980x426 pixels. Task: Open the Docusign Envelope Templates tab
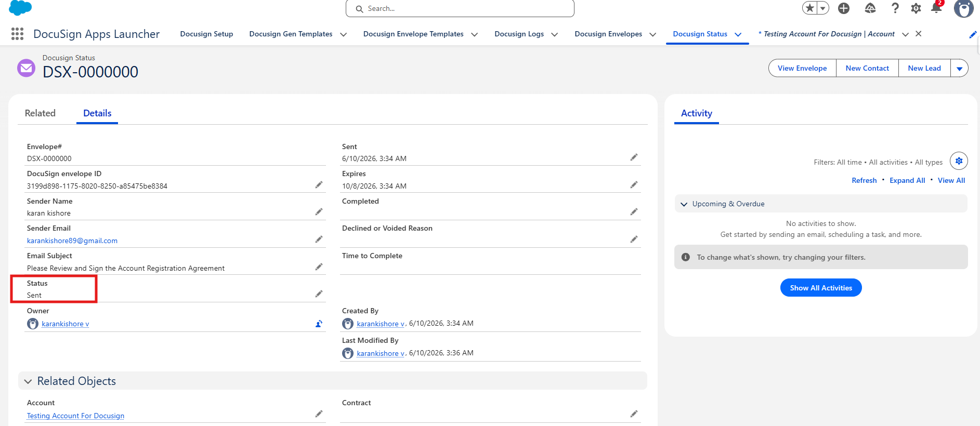coord(413,34)
